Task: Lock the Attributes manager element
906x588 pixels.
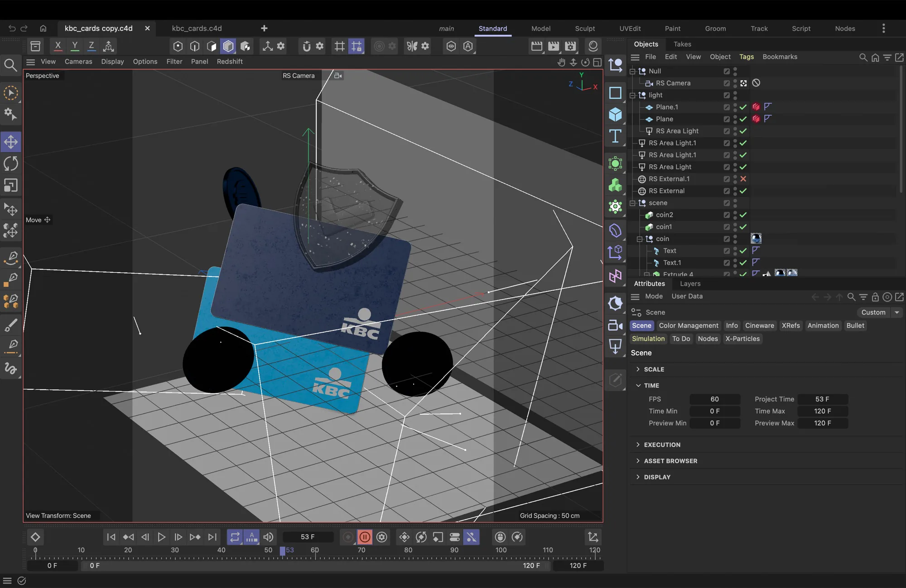Action: [x=875, y=297]
